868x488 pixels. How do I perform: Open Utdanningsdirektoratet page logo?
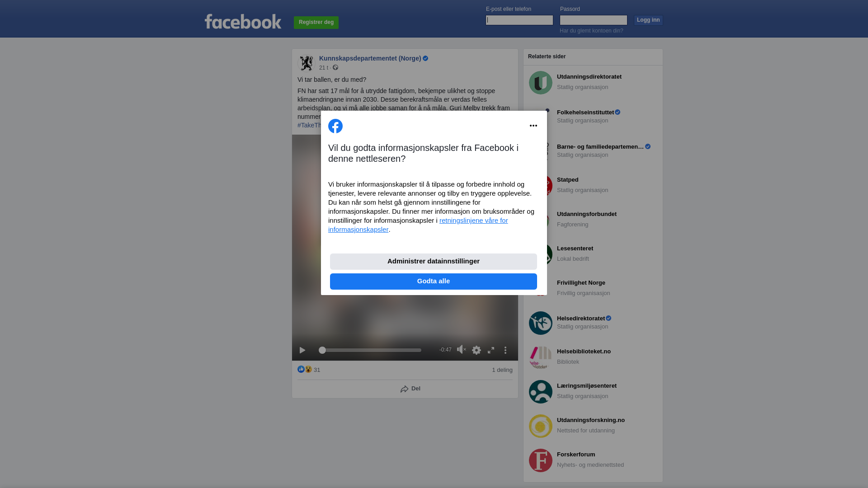[541, 83]
